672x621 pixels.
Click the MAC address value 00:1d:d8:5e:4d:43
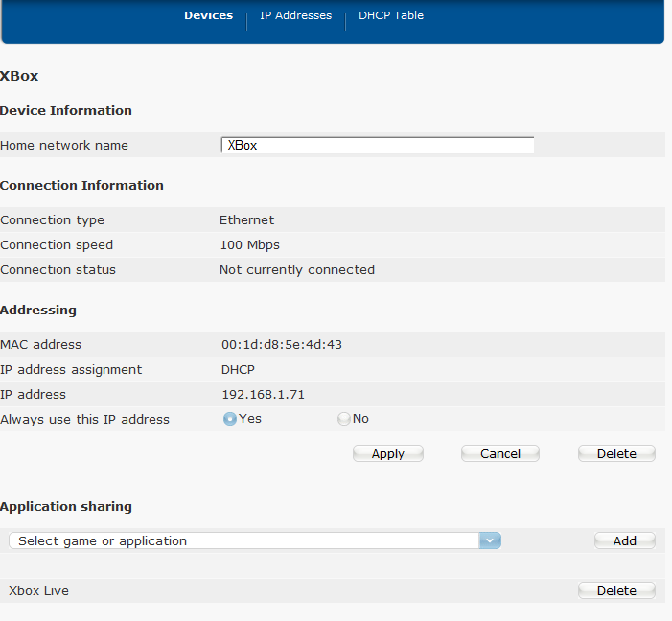pyautogui.click(x=281, y=345)
